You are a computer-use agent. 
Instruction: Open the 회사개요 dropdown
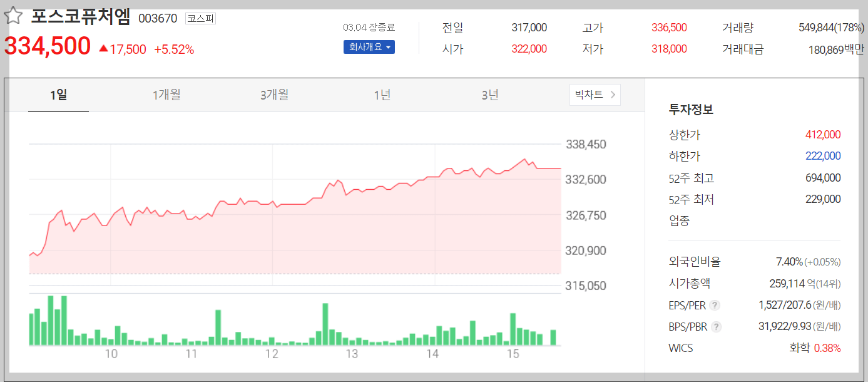click(369, 47)
